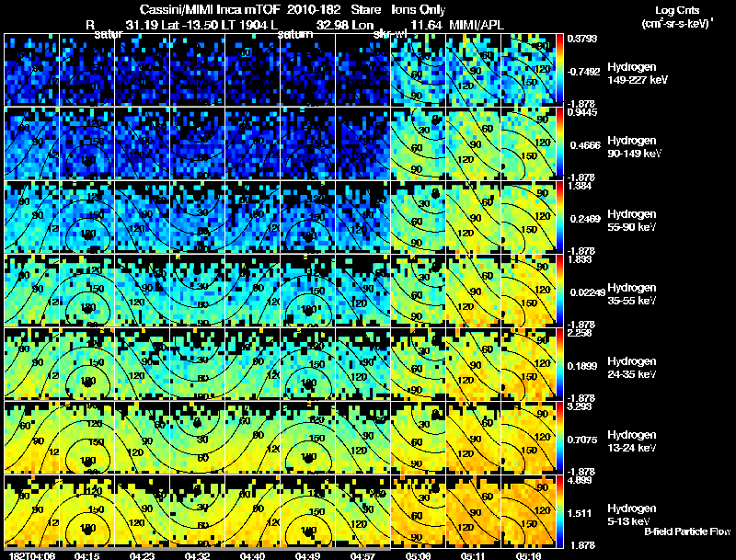Click the 'Hydrogen 149-227 keV' row label

638,74
